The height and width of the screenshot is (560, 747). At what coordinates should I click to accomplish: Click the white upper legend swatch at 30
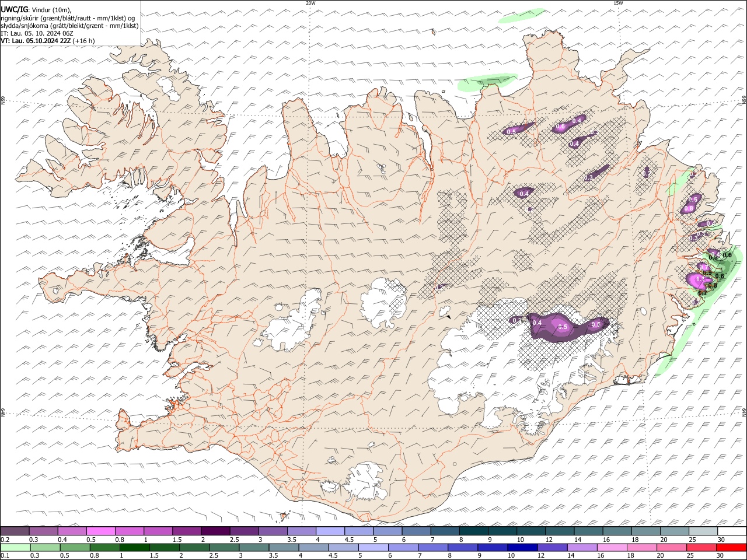(x=731, y=531)
